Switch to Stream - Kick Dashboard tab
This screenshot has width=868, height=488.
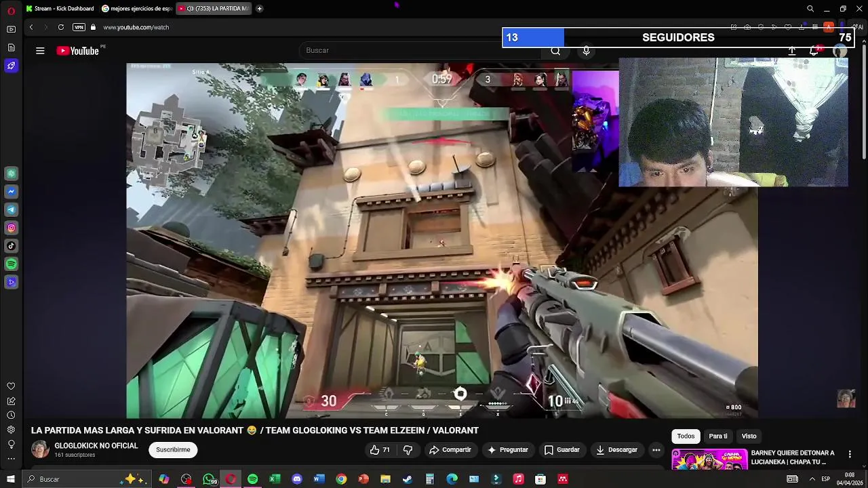click(60, 9)
